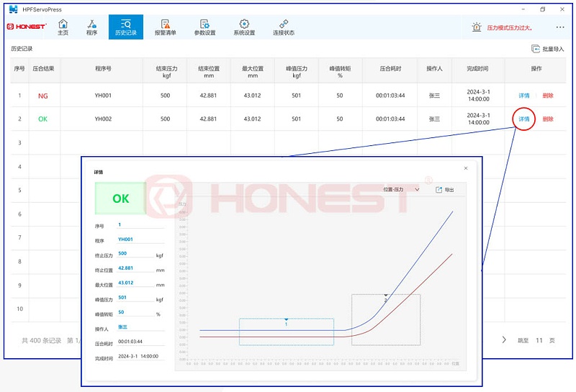Open 系统设置 system settings gear
Viewport: 576px width, 392px height.
coord(244,24)
